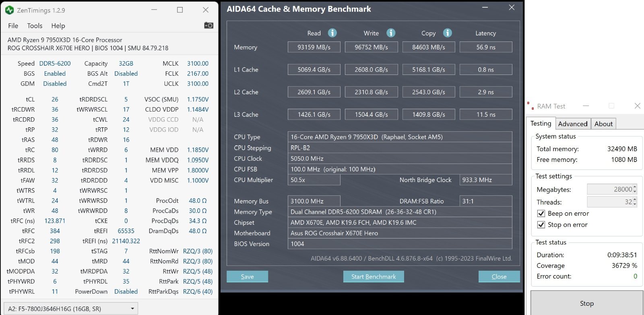Maximize the ZenTimings window
The width and height of the screenshot is (644, 315).
[x=180, y=10]
